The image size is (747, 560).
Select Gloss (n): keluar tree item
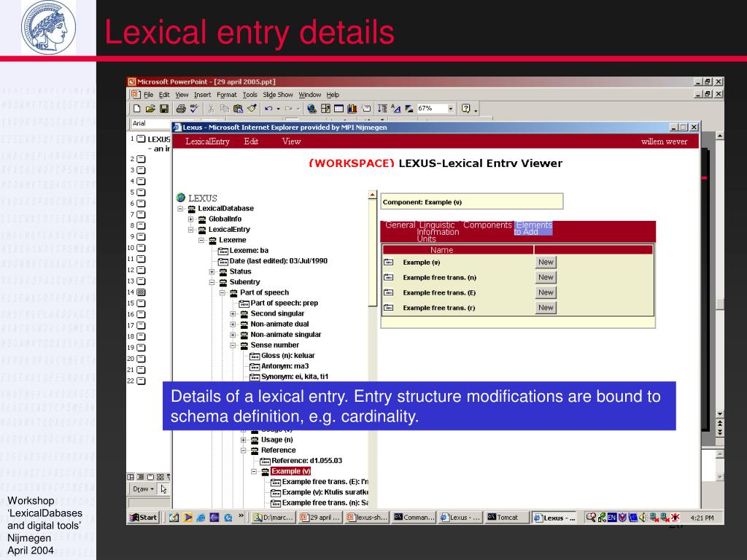[287, 356]
